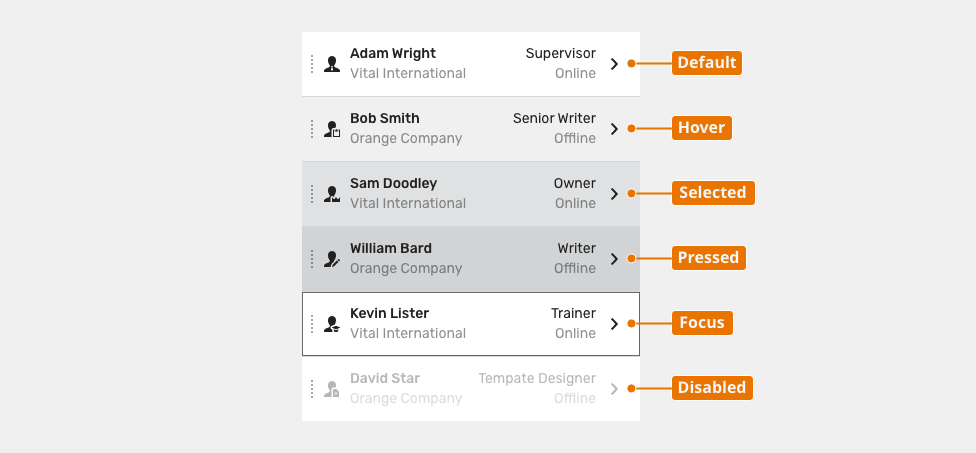Click the pencil user icon for William Bard
Viewport: 976px width, 453px height.
click(332, 259)
